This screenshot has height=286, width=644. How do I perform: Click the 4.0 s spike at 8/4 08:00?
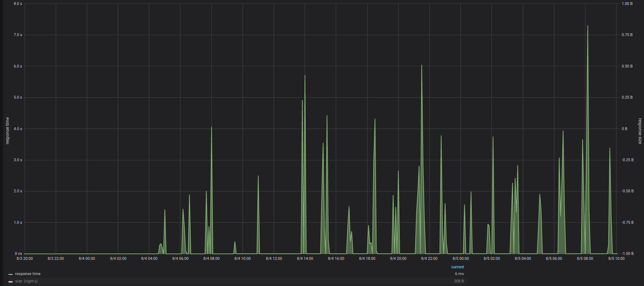(211, 127)
